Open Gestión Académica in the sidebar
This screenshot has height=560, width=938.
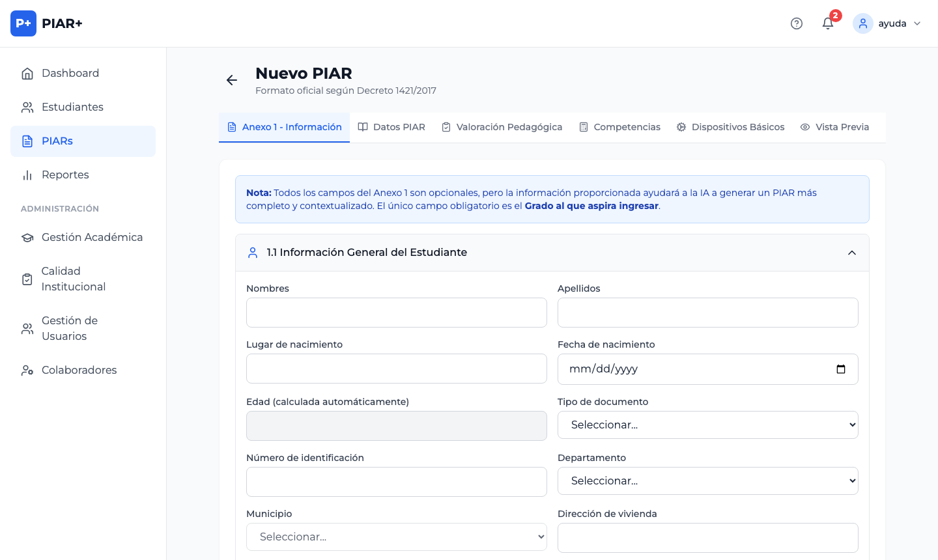92,237
